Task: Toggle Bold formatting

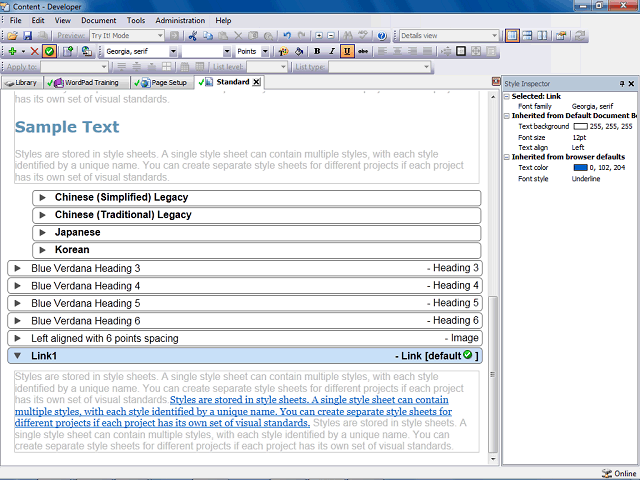Action: pyautogui.click(x=317, y=51)
